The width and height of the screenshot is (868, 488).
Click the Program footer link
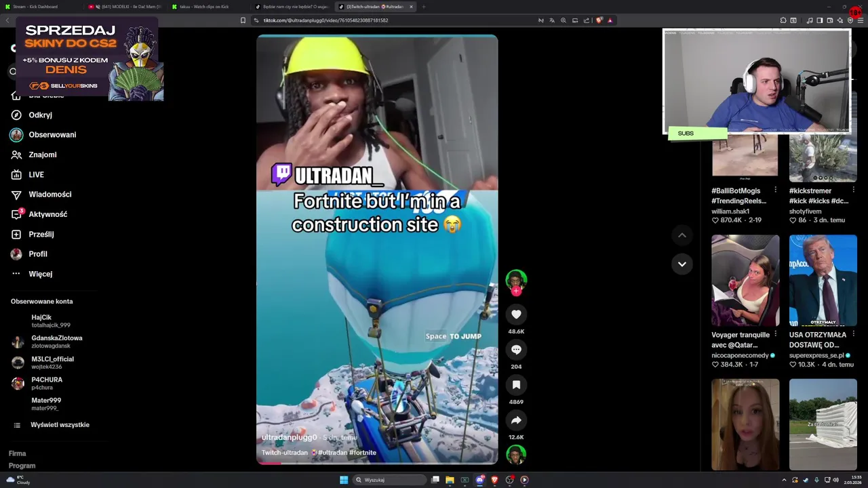(22, 466)
